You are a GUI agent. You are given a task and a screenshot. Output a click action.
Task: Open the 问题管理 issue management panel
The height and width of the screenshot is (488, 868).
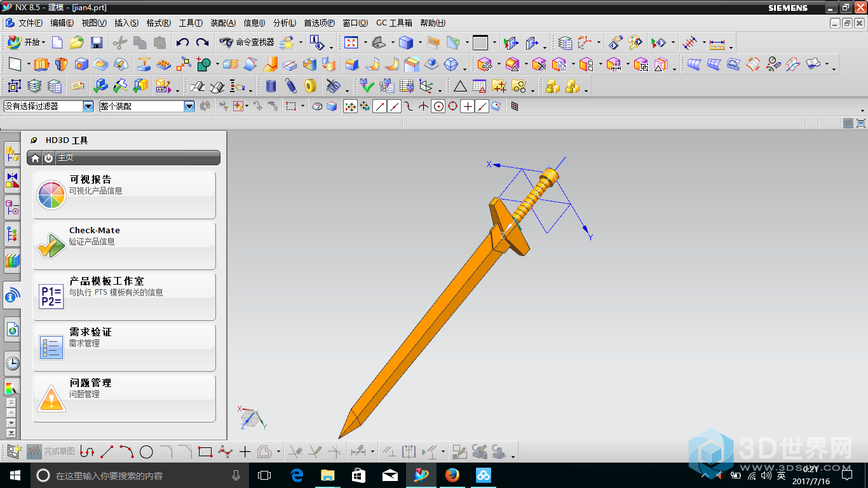tap(124, 398)
